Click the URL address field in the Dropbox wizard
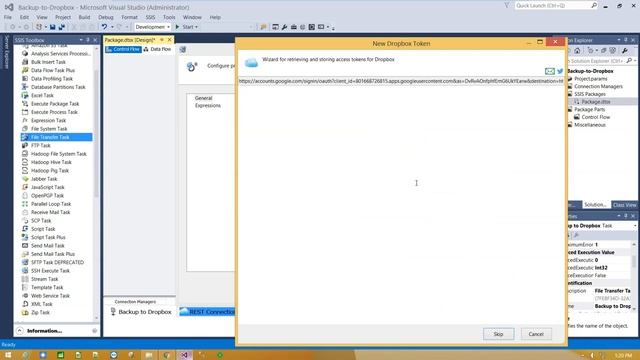 400,81
